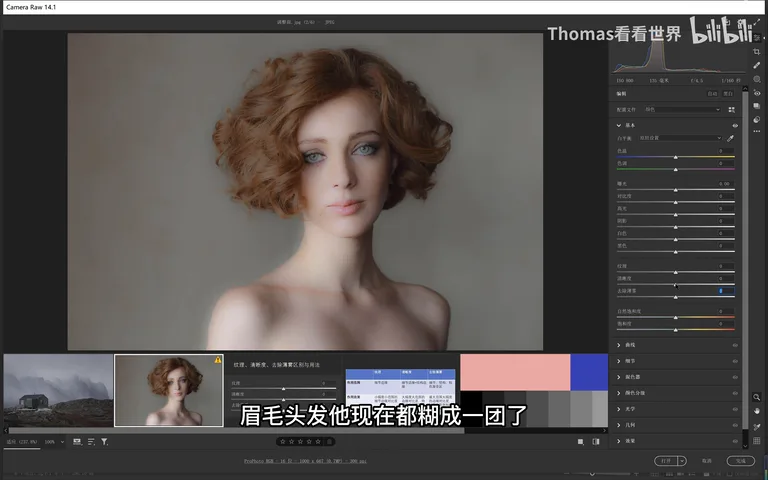This screenshot has width=768, height=480.
Task: Toggle Optics (光学) panel visibility eye
Action: point(735,409)
